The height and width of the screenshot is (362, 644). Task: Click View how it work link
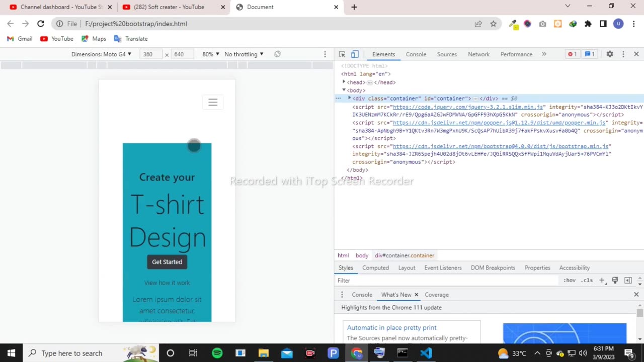[x=167, y=283]
